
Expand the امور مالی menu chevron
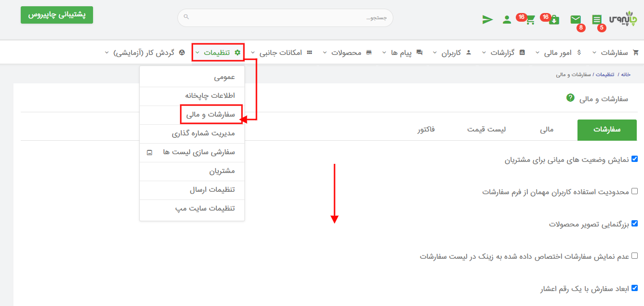pyautogui.click(x=537, y=52)
